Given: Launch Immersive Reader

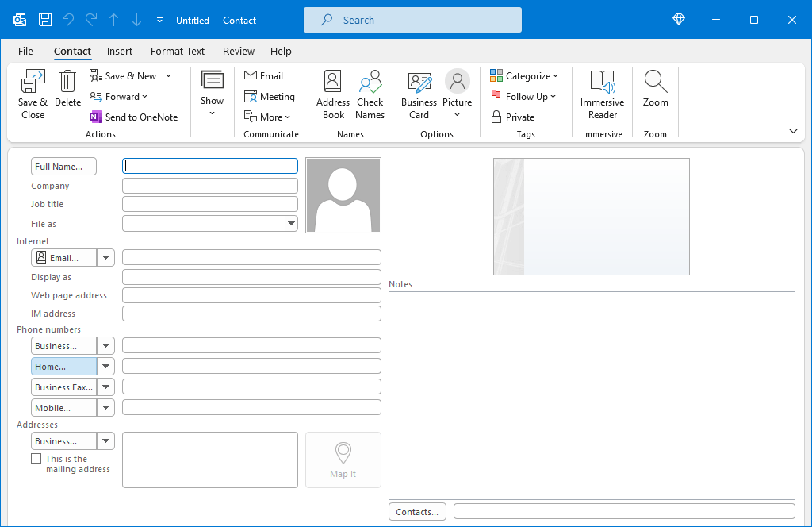Looking at the screenshot, I should pos(603,95).
